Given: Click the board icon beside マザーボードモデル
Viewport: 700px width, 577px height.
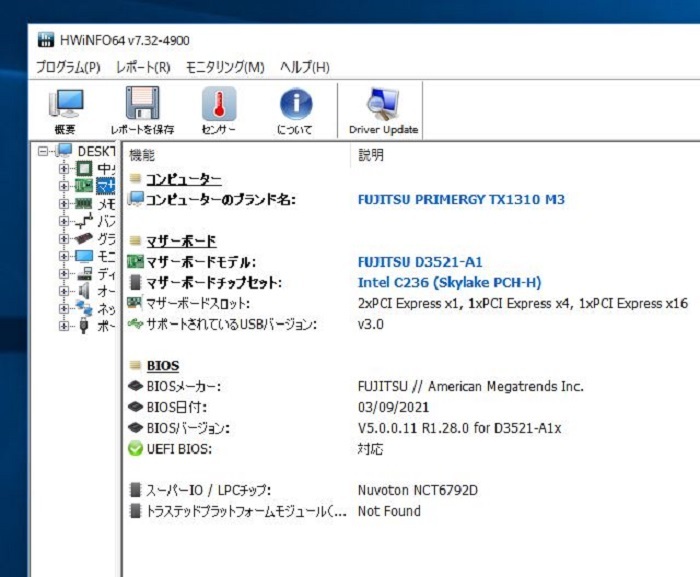Looking at the screenshot, I should [135, 261].
